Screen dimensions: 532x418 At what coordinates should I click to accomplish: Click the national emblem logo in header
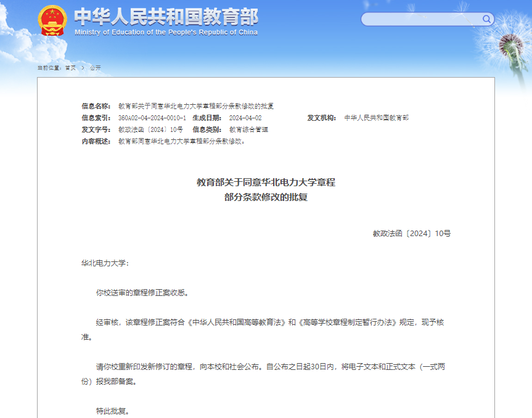coord(52,21)
